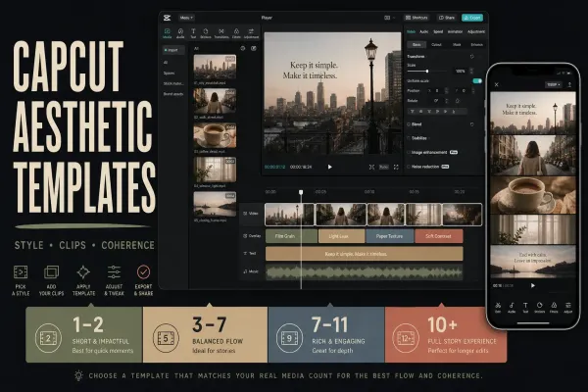Enable the Stabilize checkbox
Screen dimensions: 588x392
(x=409, y=138)
